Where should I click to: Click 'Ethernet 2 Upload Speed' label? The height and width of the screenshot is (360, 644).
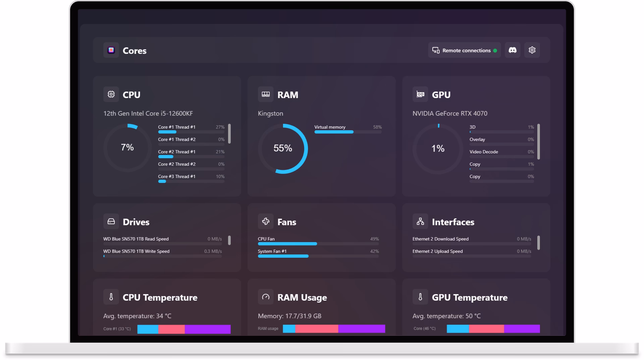click(x=437, y=251)
